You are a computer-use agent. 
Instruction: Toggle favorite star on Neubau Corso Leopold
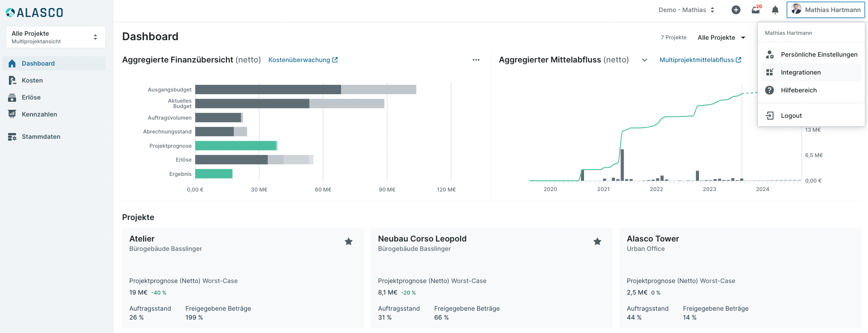point(597,241)
